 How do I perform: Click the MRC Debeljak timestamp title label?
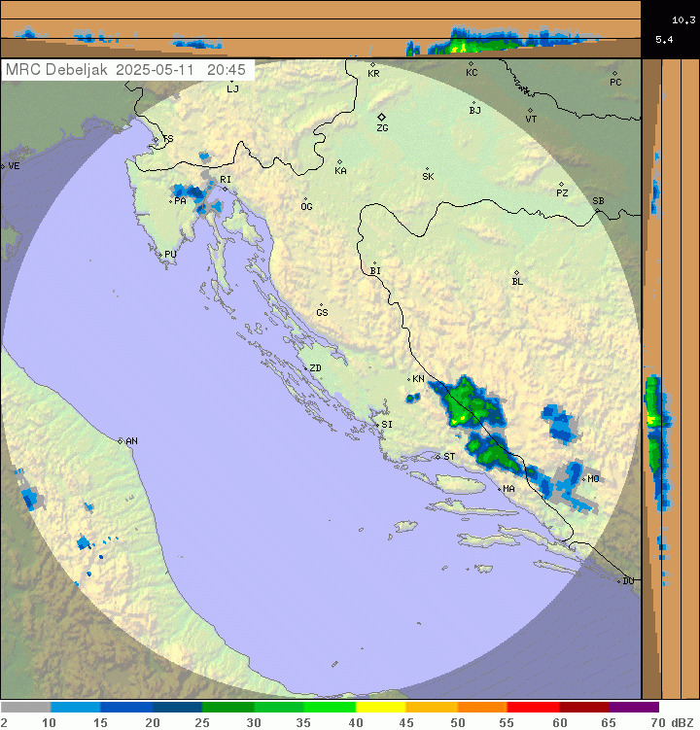tap(125, 70)
